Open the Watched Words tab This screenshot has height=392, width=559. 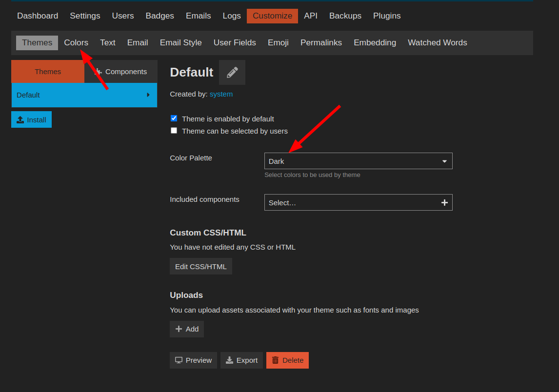click(x=437, y=43)
